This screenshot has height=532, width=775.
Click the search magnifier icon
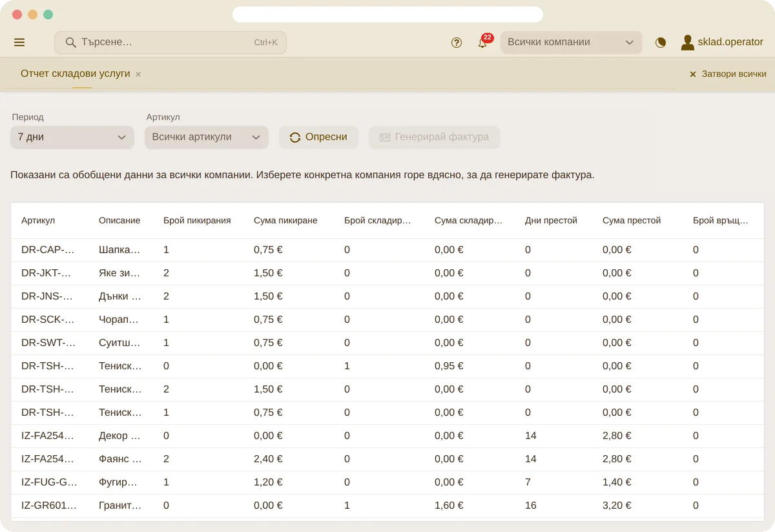(71, 43)
